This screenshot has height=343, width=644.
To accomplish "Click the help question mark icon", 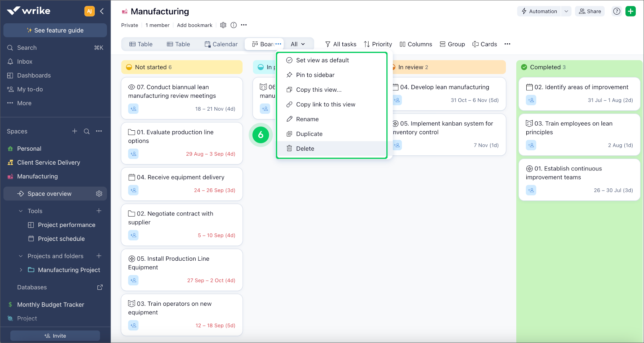I will (x=616, y=11).
